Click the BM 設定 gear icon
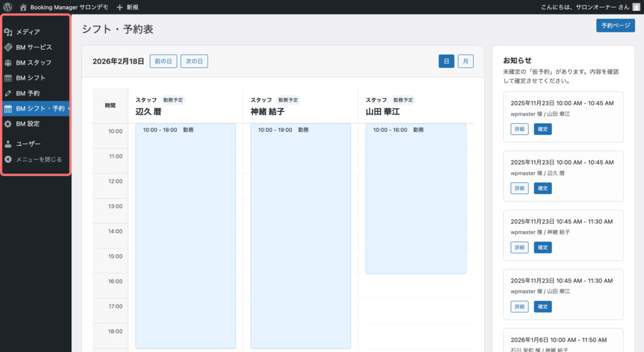 point(8,124)
